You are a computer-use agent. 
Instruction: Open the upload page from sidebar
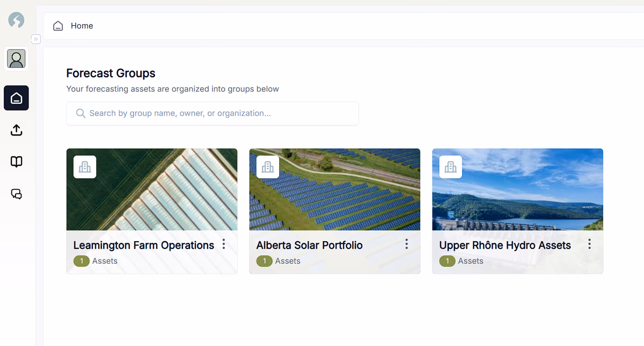16,130
